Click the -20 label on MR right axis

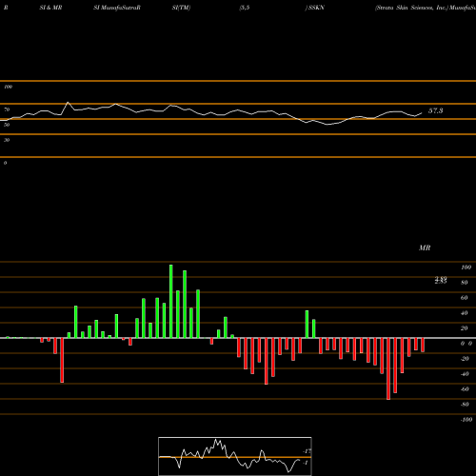(x=465, y=359)
